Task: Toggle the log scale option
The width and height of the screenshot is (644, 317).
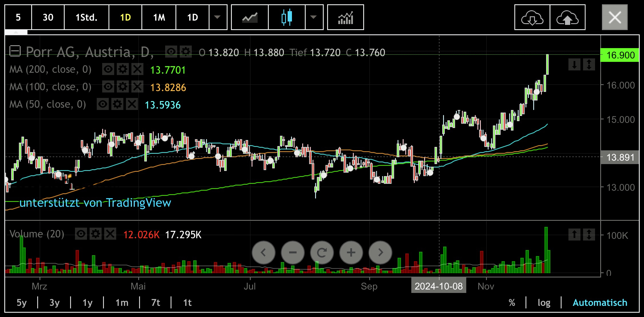Action: pos(544,303)
